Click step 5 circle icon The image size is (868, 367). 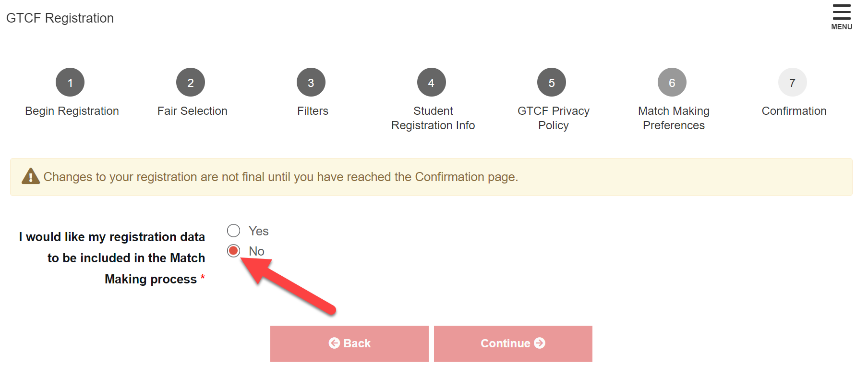[552, 83]
